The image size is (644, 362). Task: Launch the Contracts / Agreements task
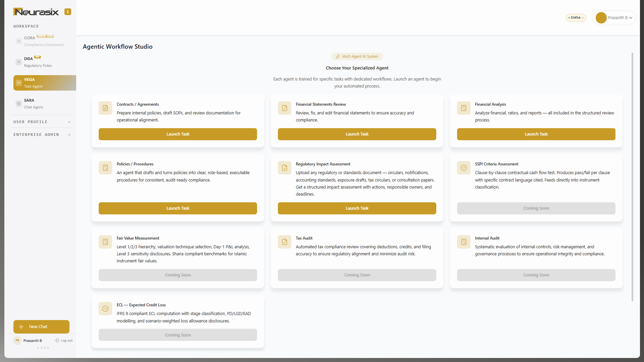(178, 134)
